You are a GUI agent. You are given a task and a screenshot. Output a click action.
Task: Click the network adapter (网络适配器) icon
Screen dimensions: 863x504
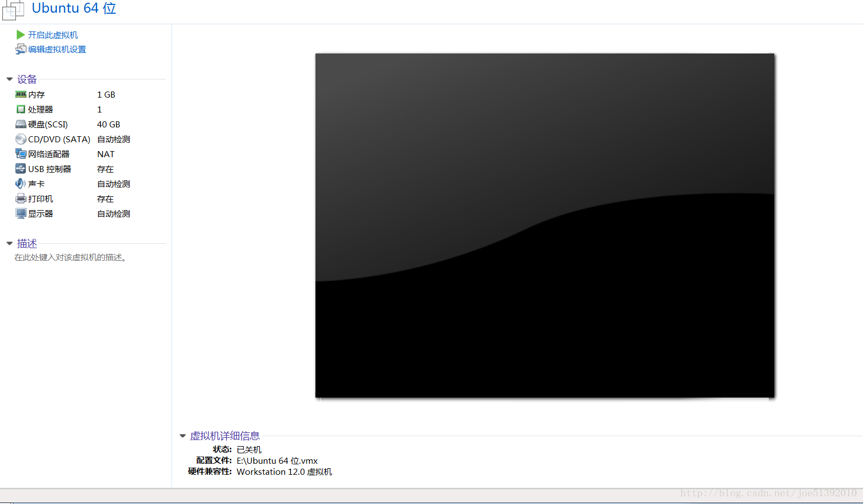click(x=21, y=154)
